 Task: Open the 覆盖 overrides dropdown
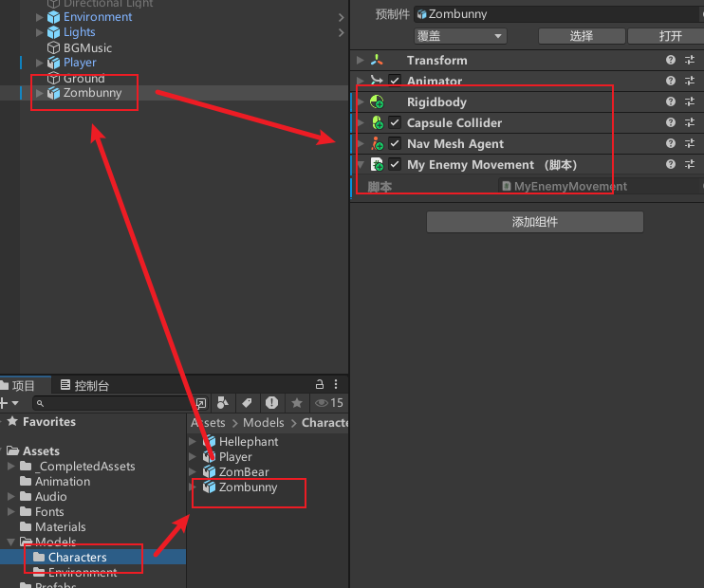click(x=460, y=36)
